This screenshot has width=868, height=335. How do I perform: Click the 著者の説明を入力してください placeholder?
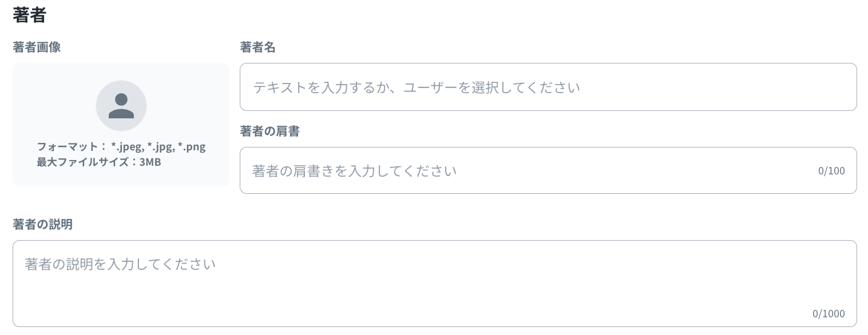(120, 264)
